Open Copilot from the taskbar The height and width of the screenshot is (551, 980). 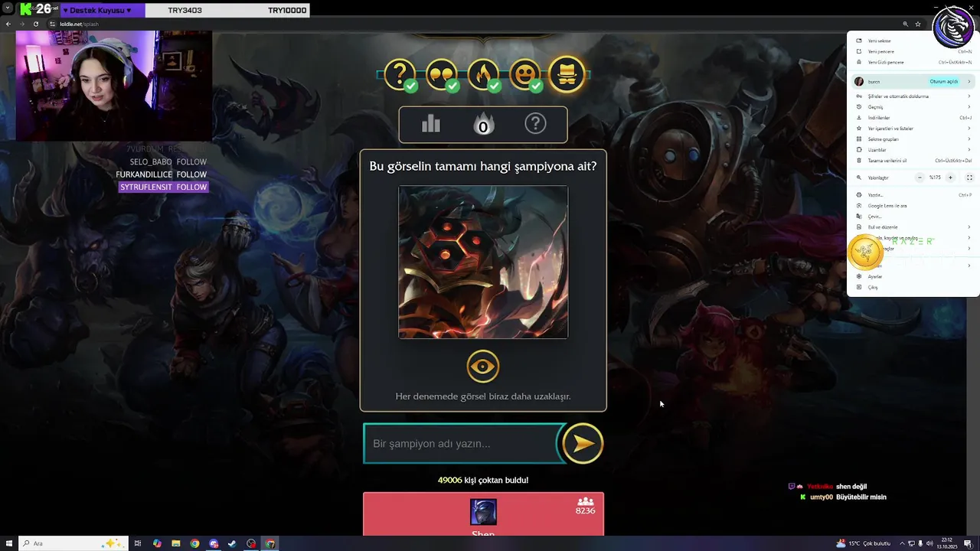(x=157, y=543)
